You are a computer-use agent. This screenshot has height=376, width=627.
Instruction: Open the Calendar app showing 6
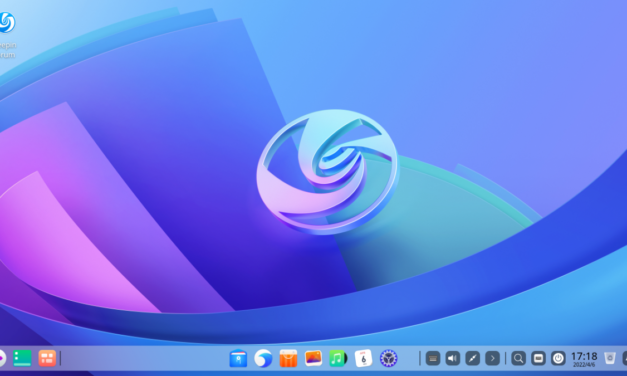pyautogui.click(x=363, y=358)
